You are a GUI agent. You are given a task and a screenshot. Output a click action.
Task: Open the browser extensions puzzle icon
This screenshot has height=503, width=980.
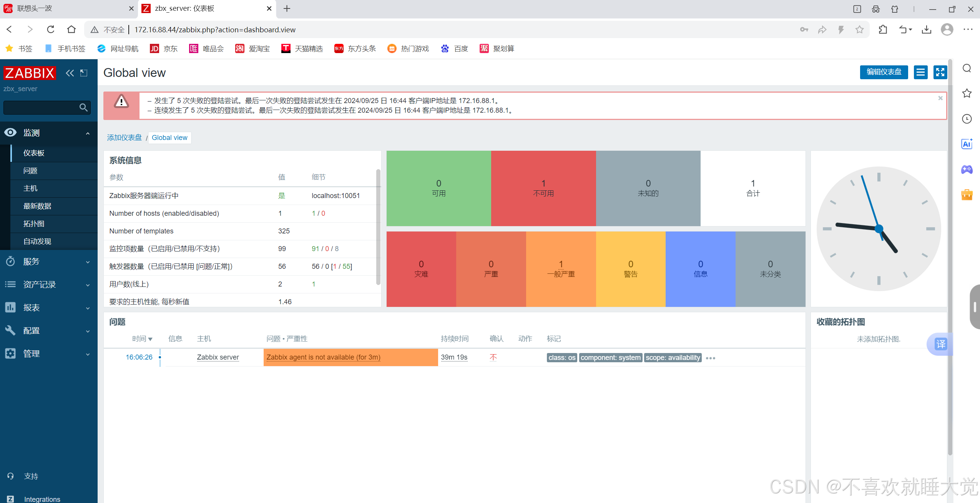click(883, 30)
